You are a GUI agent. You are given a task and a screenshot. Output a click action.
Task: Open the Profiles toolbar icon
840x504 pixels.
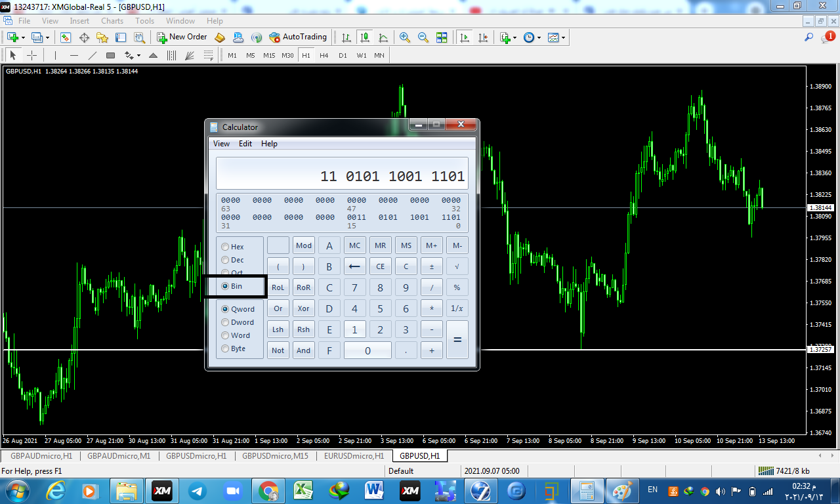point(37,37)
